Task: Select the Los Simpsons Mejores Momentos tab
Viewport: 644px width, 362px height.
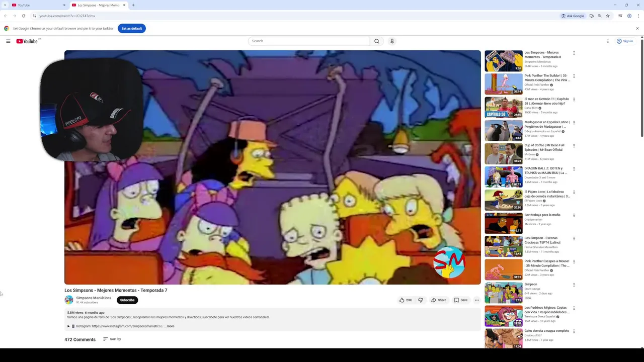Action: click(97, 5)
